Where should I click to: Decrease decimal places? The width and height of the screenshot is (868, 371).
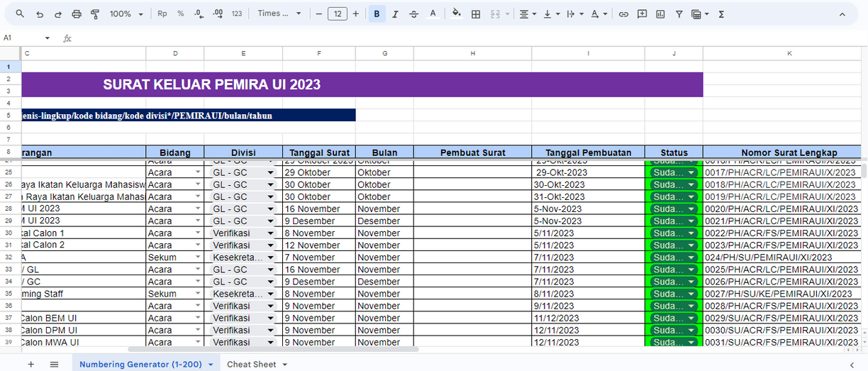click(199, 14)
